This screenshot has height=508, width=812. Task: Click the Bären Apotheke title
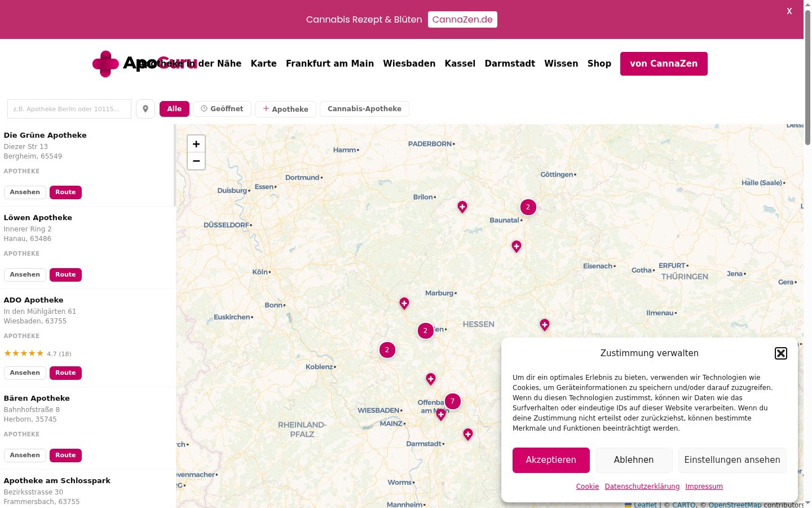(x=37, y=398)
